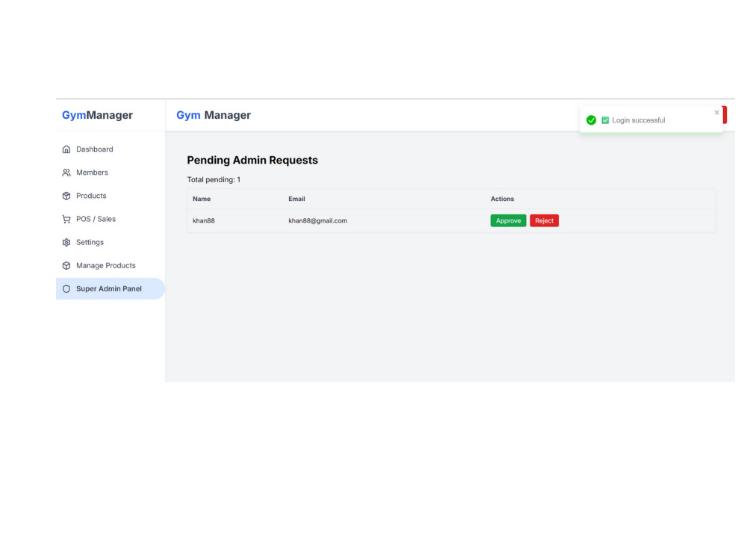Open Manage Products in sidebar
Image resolution: width=747 pixels, height=560 pixels.
[x=111, y=266]
